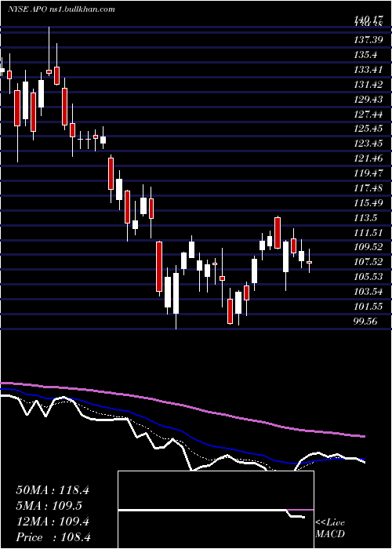Click the Price : 108.4 readout
This screenshot has height=549, width=392.
tap(53, 537)
